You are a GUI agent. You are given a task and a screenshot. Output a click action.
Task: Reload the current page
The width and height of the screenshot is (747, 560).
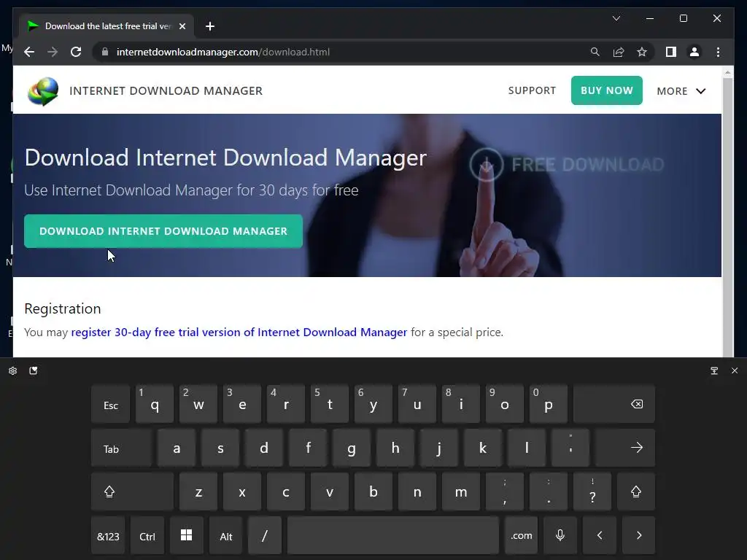(x=76, y=52)
